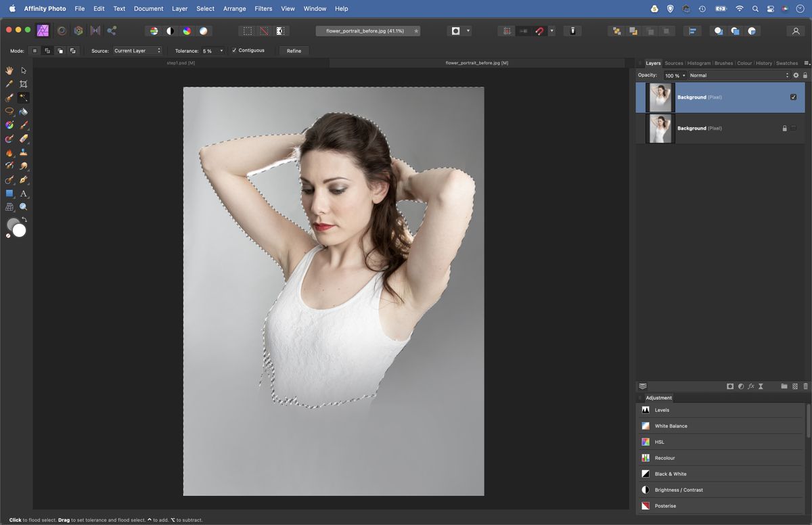The image size is (812, 525).
Task: Select the Move tool
Action: [x=23, y=70]
